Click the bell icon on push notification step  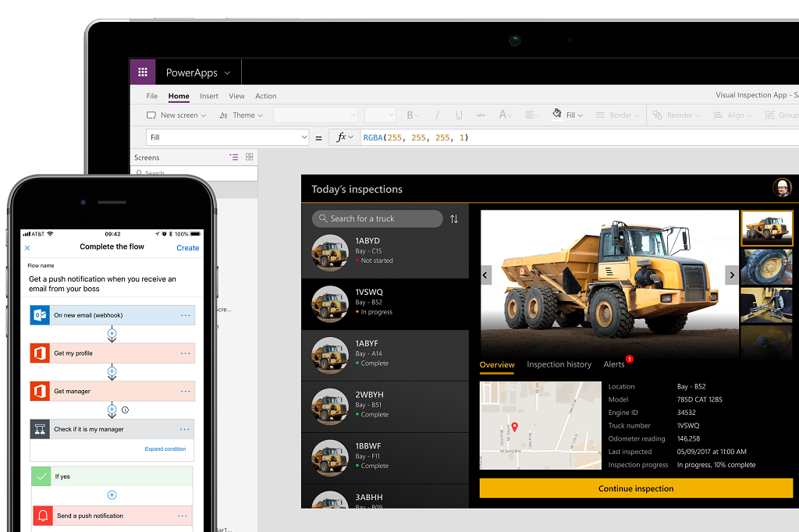pyautogui.click(x=43, y=516)
